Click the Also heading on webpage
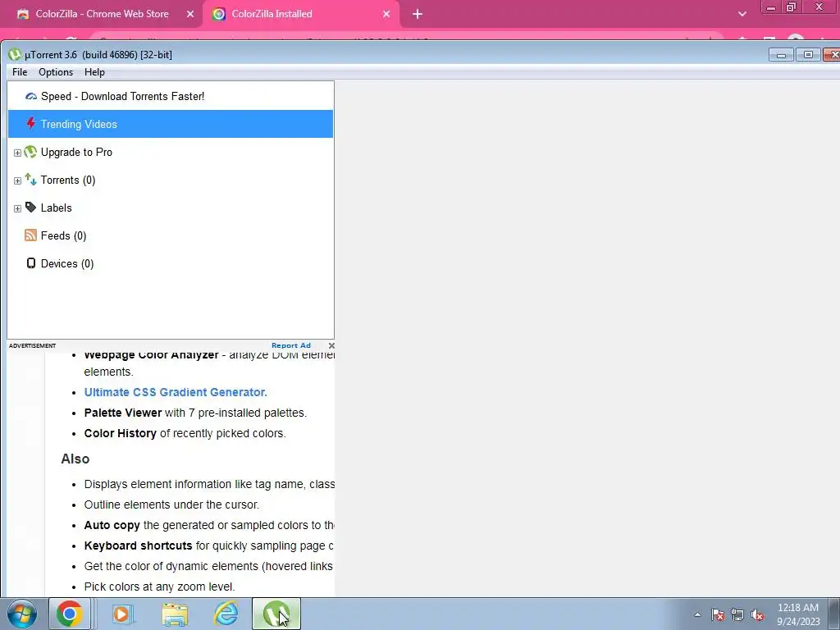This screenshot has width=840, height=630. point(75,459)
